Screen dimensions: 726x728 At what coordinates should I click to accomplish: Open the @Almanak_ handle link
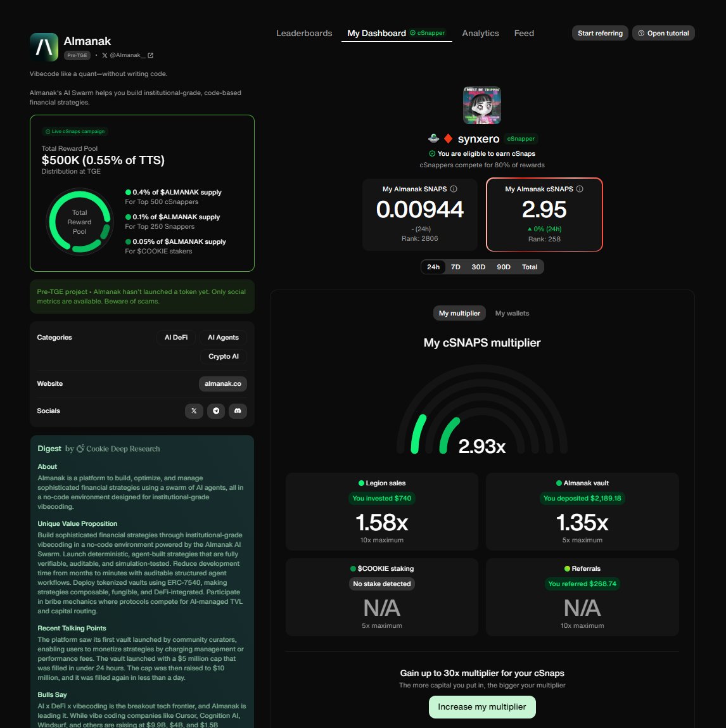(128, 55)
